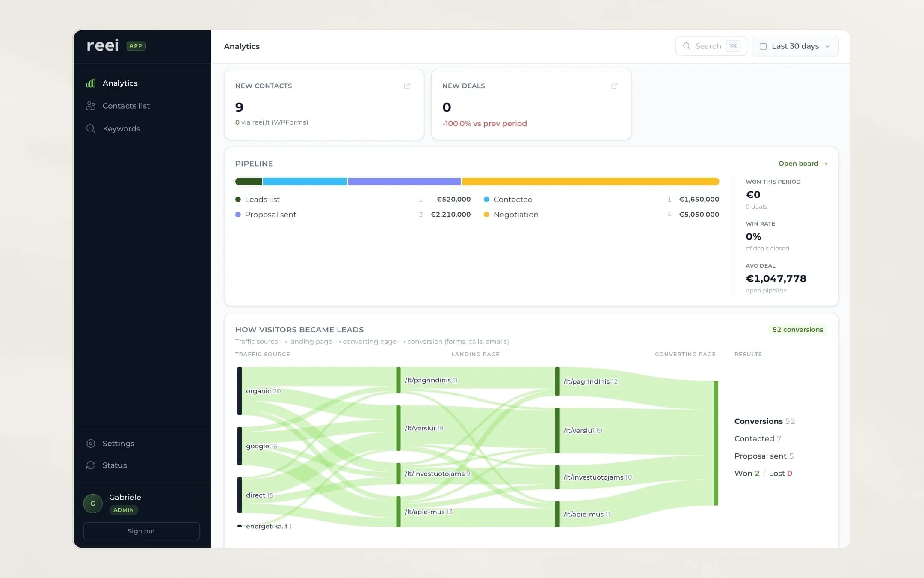
Task: Click the APP badge next to logo
Action: (x=136, y=46)
